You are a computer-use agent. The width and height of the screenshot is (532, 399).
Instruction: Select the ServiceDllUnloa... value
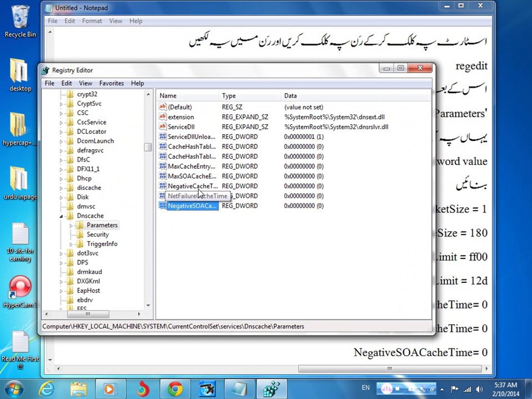[191, 137]
